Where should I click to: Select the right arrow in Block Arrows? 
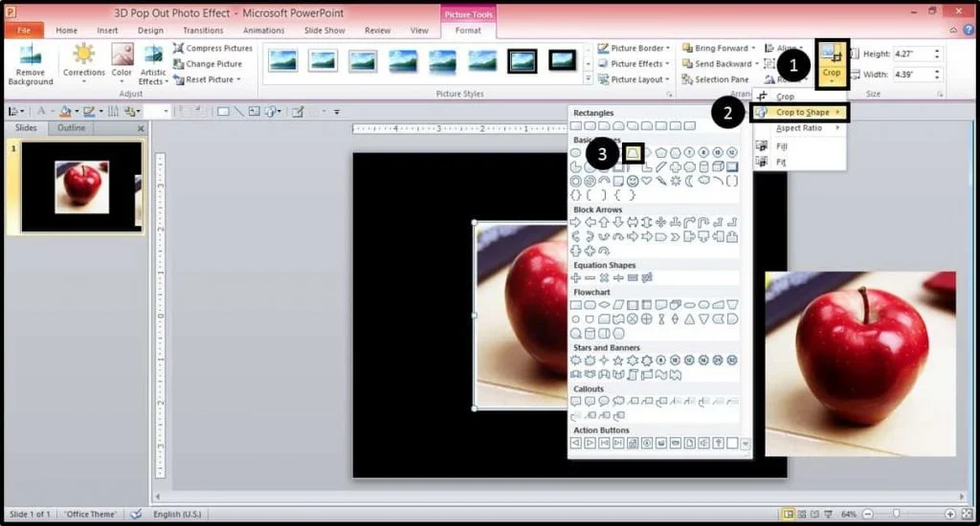[575, 223]
